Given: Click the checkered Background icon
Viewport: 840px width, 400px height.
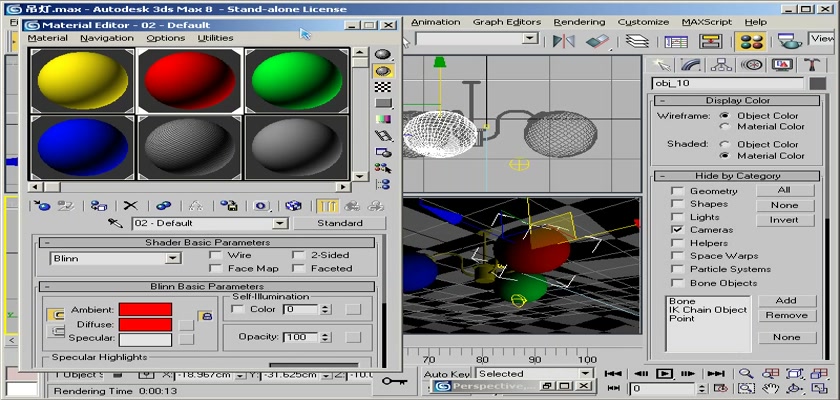Looking at the screenshot, I should click(x=382, y=87).
